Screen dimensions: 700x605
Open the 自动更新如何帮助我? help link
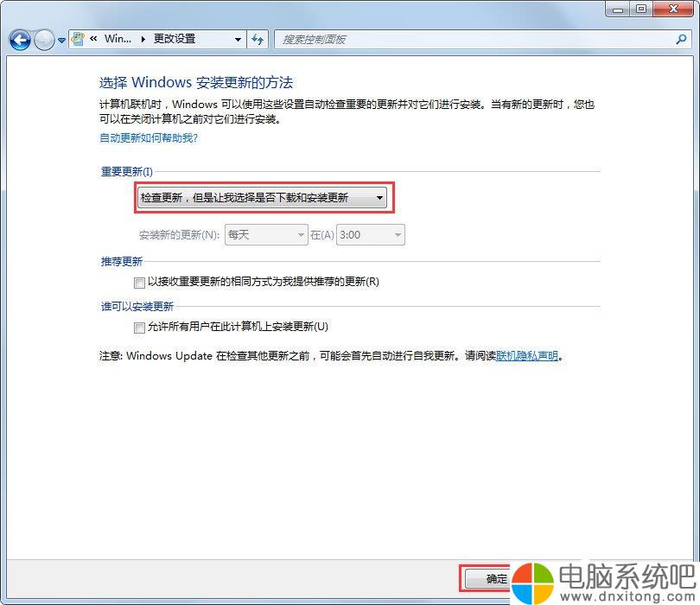(149, 138)
